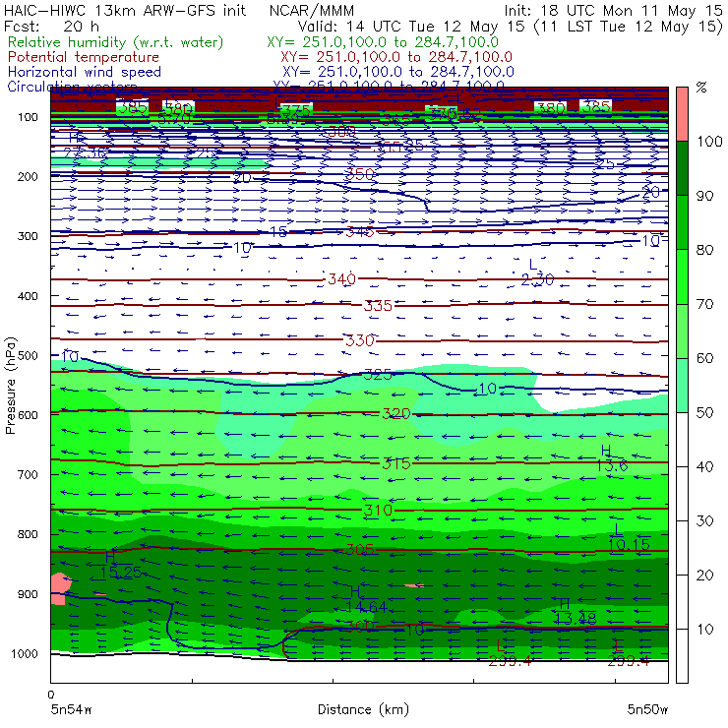Click the 'Relative humidity (w.r.t. water)' legend label
Viewport: 728px width, 728px height.
[116, 42]
